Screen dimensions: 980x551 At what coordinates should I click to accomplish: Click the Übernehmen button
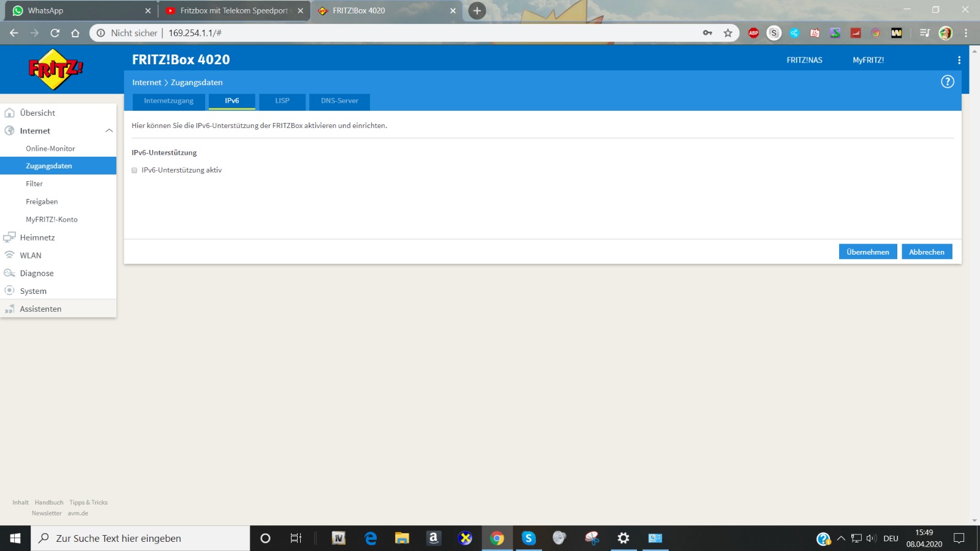(x=868, y=252)
